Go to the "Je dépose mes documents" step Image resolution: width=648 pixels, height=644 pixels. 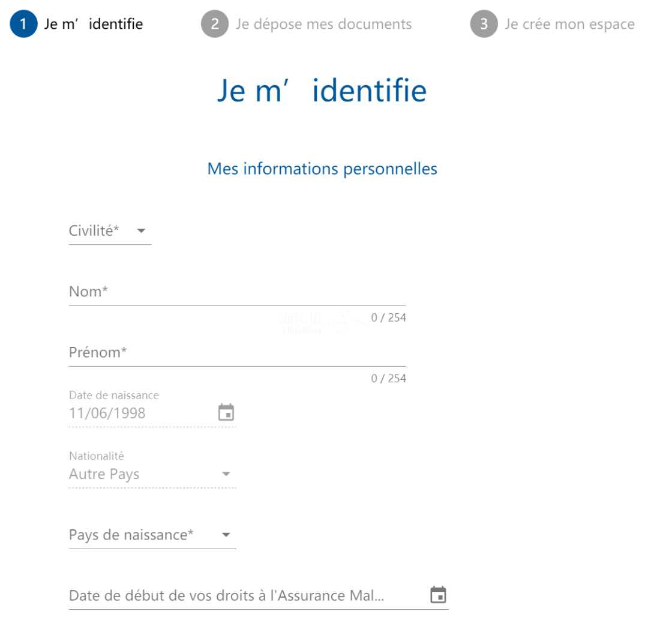[323, 24]
